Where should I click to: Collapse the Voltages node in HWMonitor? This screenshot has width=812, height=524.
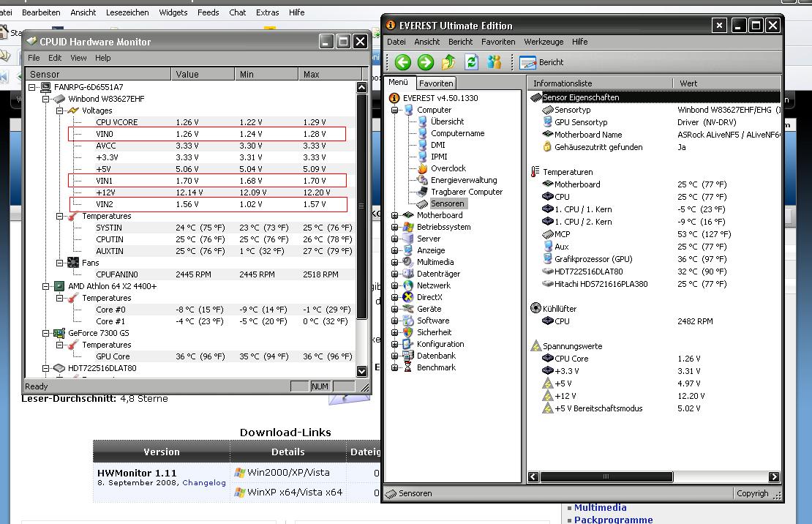click(59, 111)
